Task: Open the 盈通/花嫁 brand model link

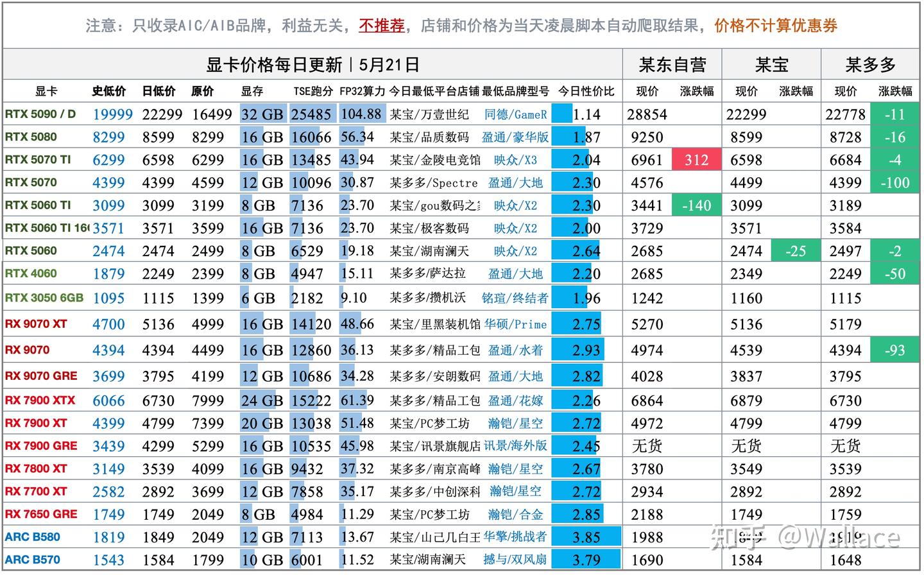Action: [515, 400]
